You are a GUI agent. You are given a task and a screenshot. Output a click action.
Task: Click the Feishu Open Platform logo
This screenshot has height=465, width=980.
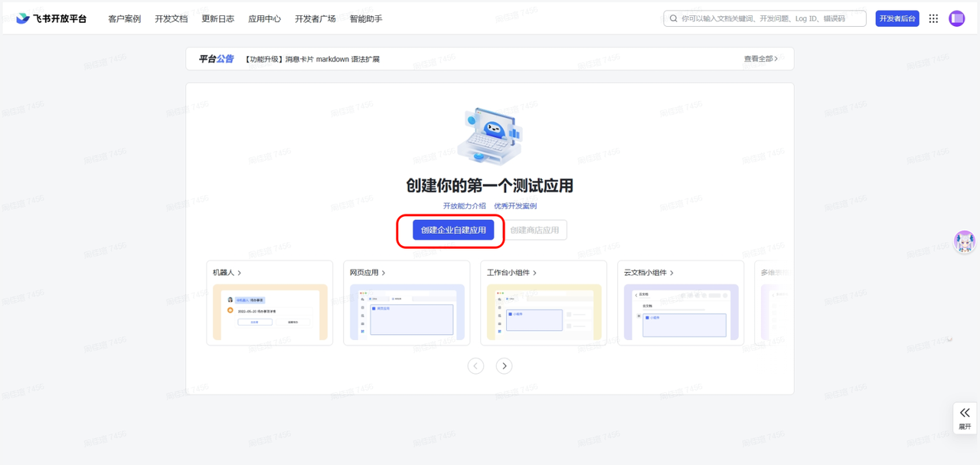click(x=51, y=18)
